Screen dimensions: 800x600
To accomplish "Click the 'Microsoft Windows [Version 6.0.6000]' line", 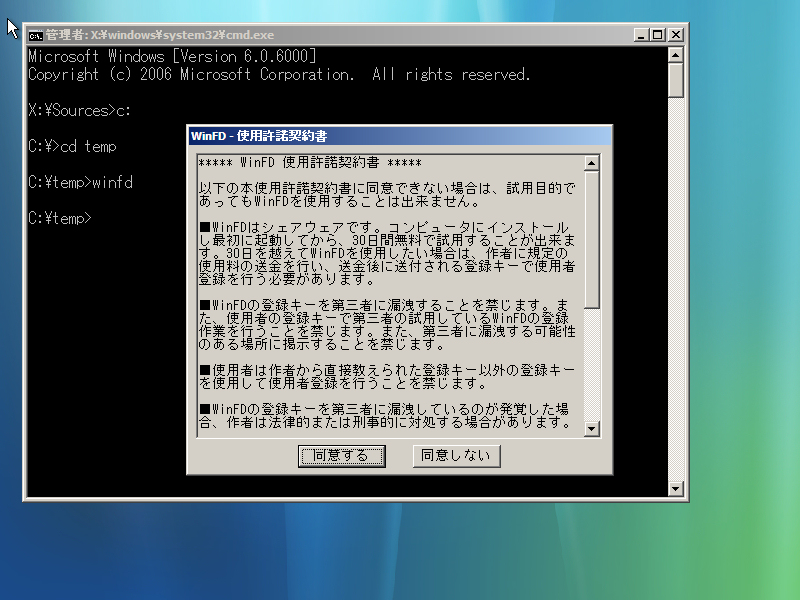I will (172, 56).
